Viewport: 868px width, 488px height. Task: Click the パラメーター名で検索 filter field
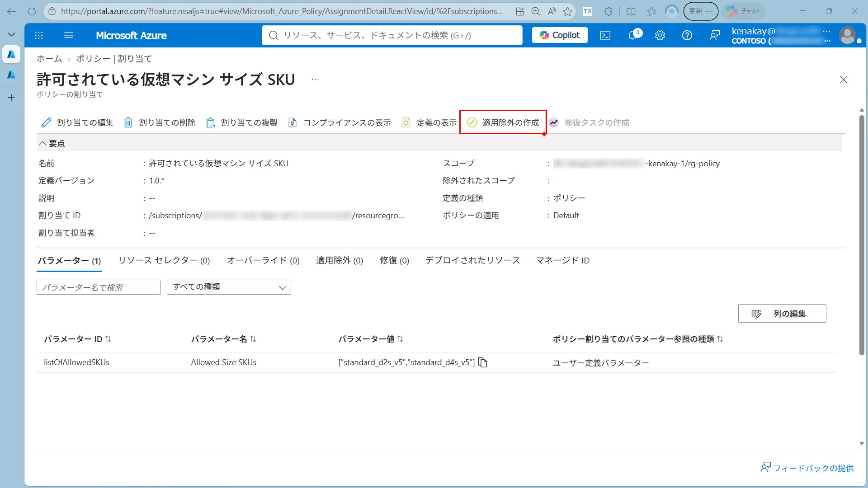pyautogui.click(x=99, y=287)
